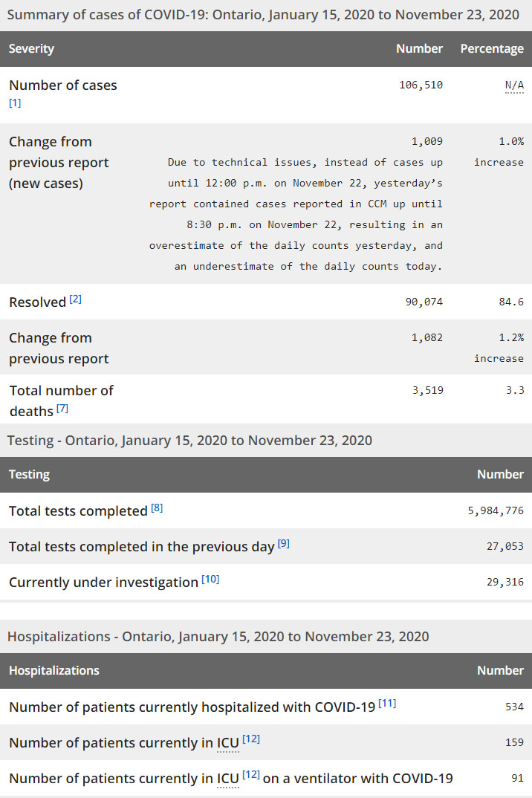Open footnote 2 next to Resolved
Viewport: 532px width, 798px height.
point(76,299)
